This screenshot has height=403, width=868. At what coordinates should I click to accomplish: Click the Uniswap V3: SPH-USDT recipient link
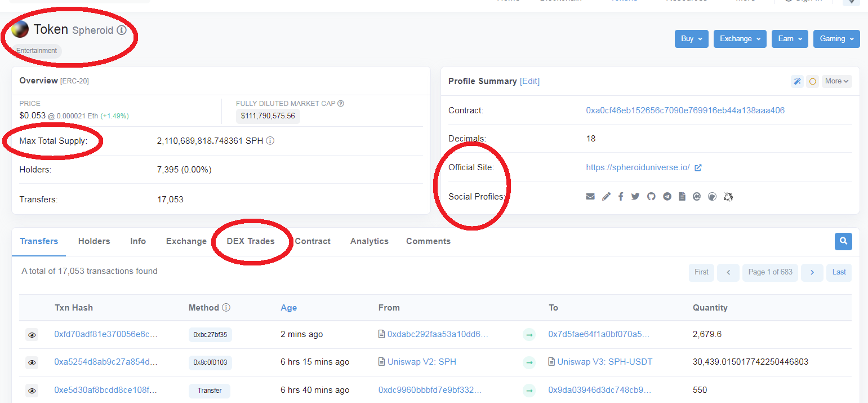pos(605,362)
